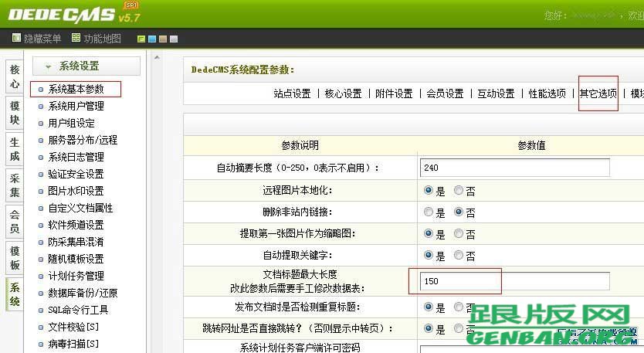Open 系统用户管理 in sidebar
Screen dimensions: 644x353
pyautogui.click(x=76, y=106)
